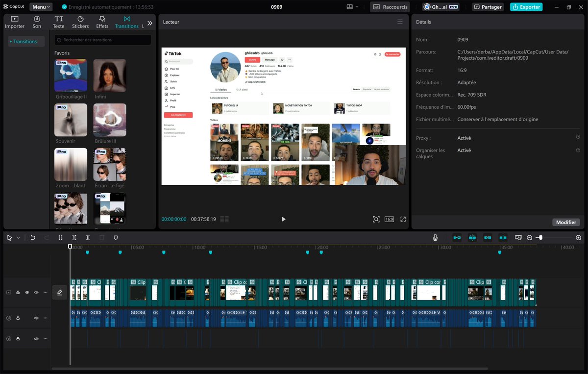
Task: Click the Rechercher des transitions search field
Action: tap(103, 40)
